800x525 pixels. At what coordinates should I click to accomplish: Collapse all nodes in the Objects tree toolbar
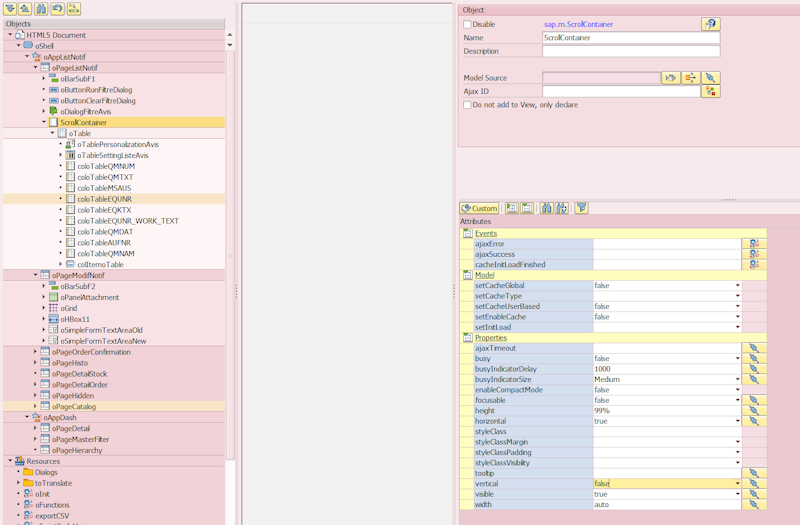(x=26, y=9)
